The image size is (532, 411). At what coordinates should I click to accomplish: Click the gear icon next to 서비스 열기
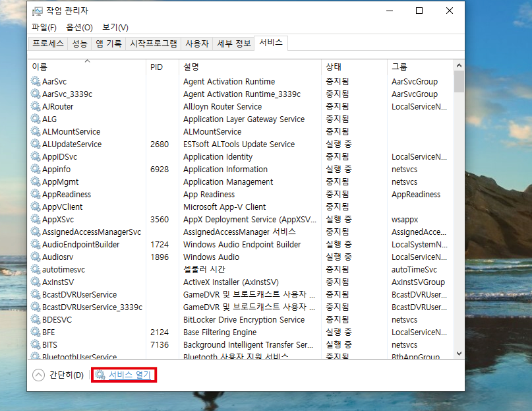(100, 375)
